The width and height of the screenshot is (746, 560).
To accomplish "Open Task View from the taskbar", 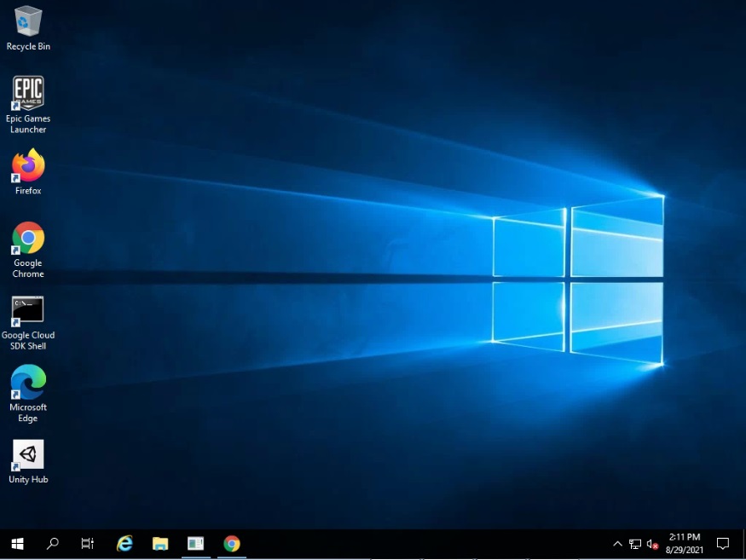I will (88, 543).
